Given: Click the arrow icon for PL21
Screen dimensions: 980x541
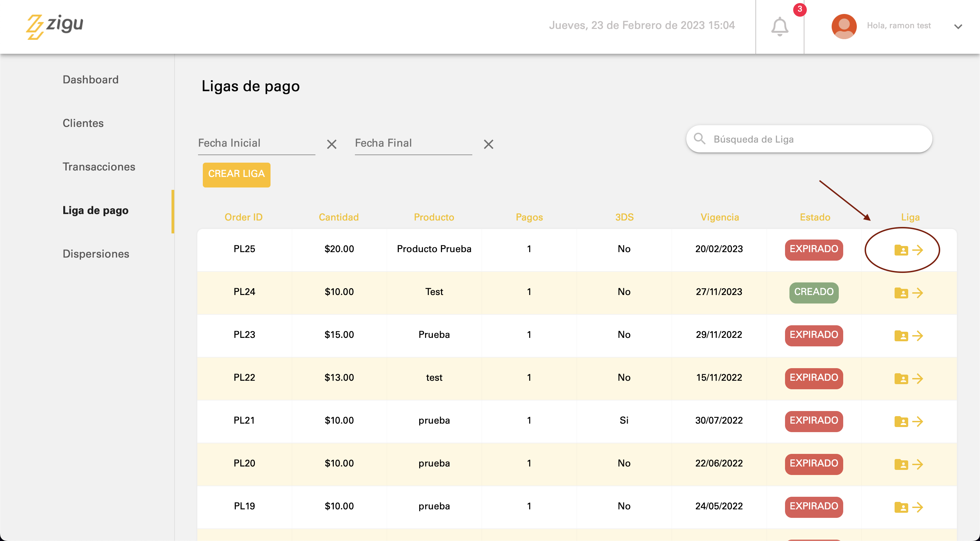Looking at the screenshot, I should (x=918, y=422).
